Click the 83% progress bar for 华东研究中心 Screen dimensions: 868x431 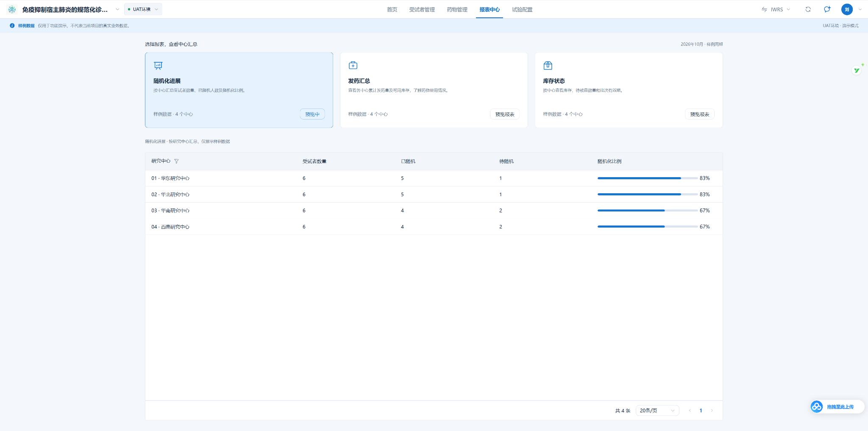(647, 178)
